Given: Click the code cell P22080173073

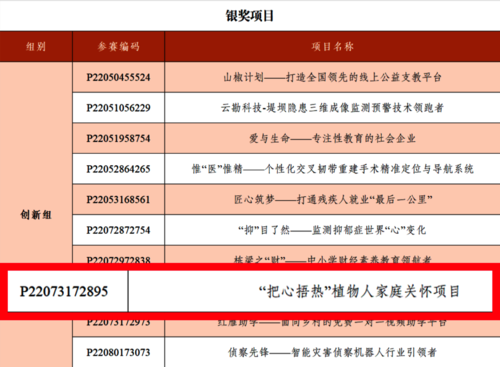Looking at the screenshot, I should point(118,352).
